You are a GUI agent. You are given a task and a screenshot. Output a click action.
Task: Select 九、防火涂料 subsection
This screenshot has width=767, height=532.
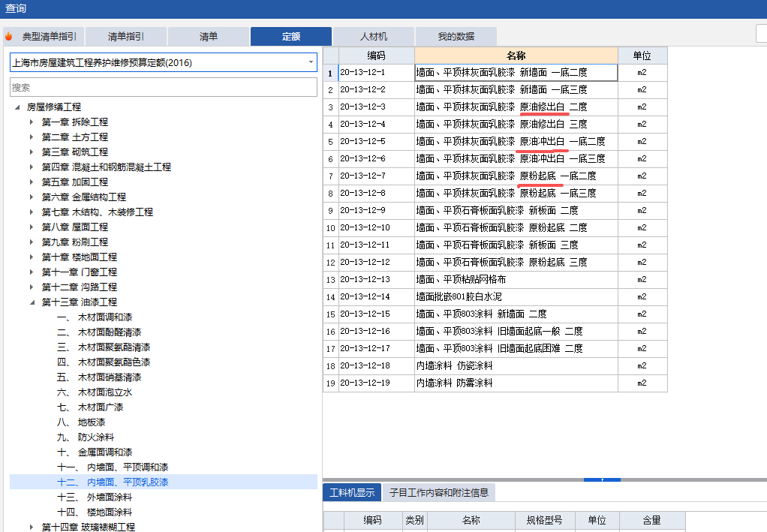(x=86, y=437)
